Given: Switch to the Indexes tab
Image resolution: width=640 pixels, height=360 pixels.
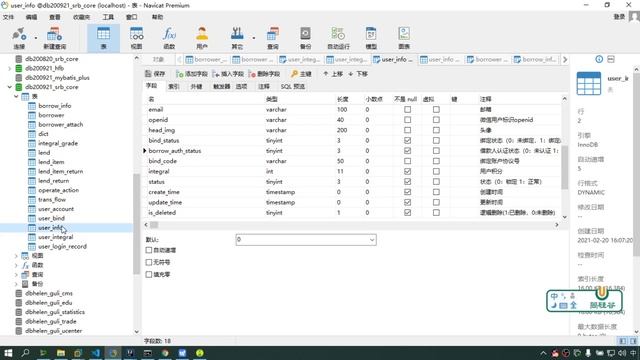Looking at the screenshot, I should [174, 87].
